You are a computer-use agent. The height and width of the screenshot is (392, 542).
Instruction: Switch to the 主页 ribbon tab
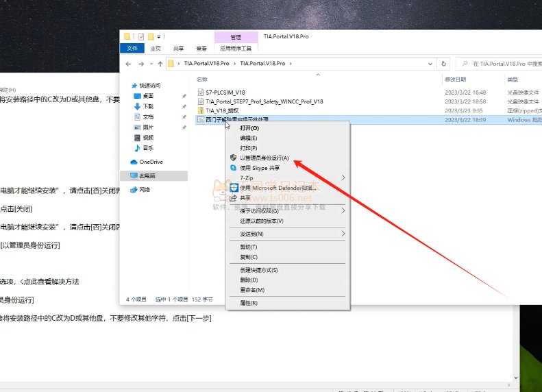[x=156, y=49]
